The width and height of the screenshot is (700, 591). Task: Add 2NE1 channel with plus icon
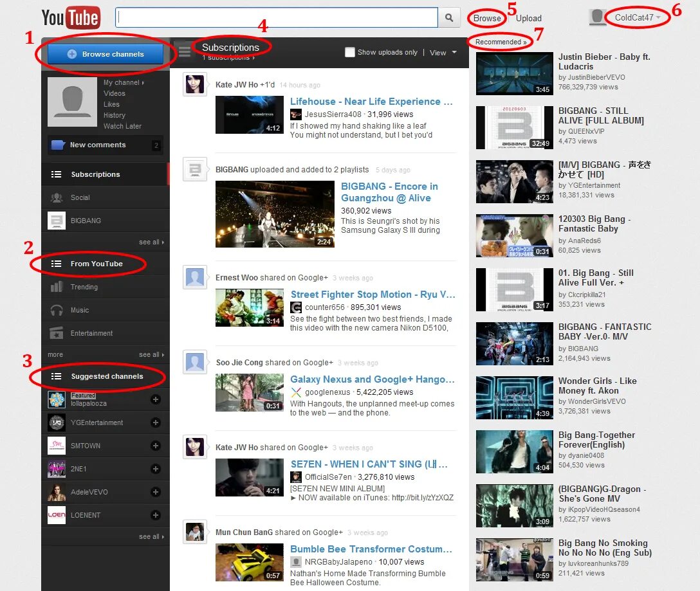click(x=155, y=469)
